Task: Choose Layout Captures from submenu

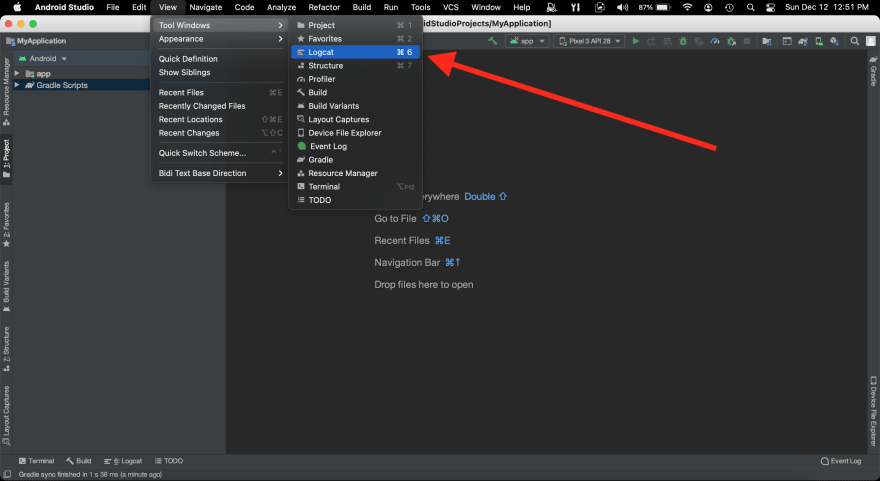Action: point(355,120)
